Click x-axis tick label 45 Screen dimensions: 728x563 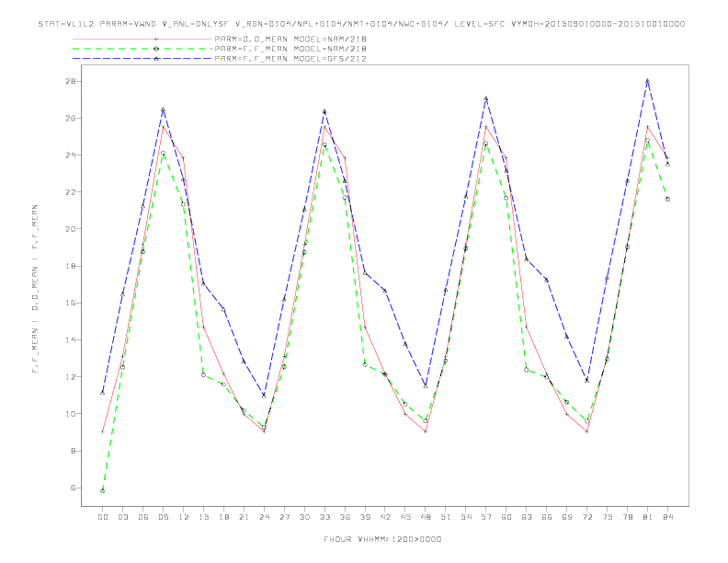coord(405,517)
